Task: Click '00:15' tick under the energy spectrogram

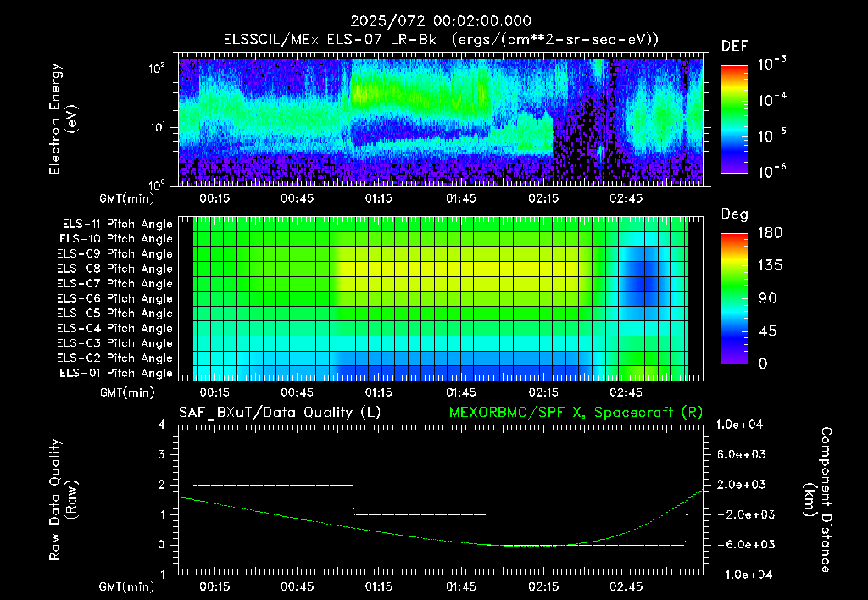Action: 214,198
